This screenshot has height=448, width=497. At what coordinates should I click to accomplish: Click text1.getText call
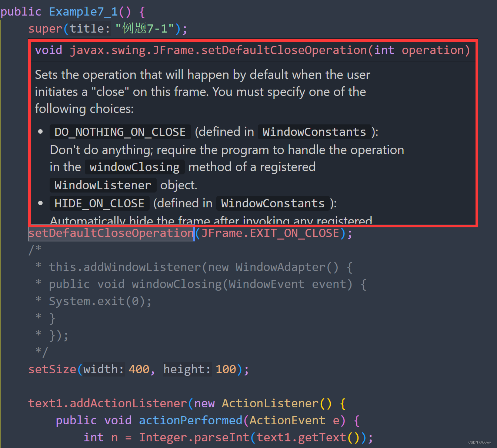tap(301, 437)
